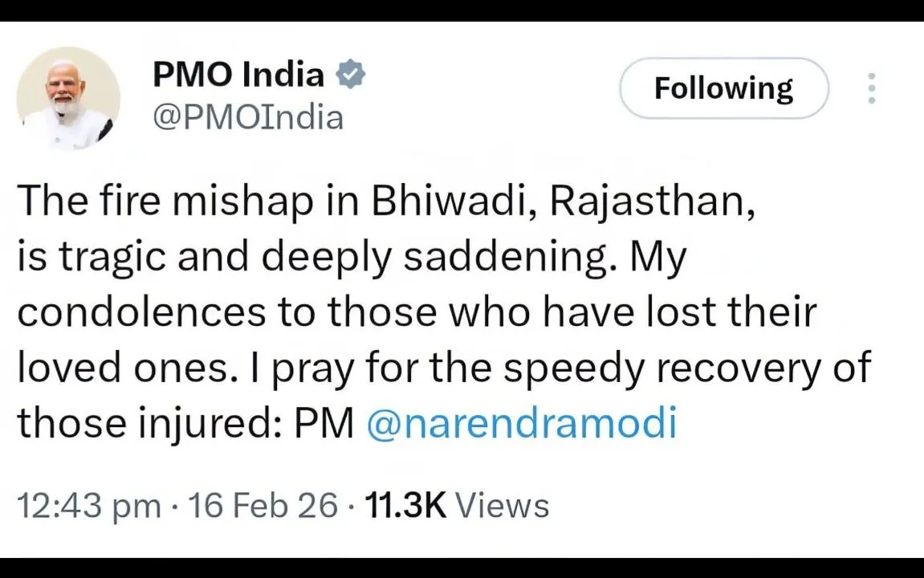Click the verified badge next to PMO India

351,74
